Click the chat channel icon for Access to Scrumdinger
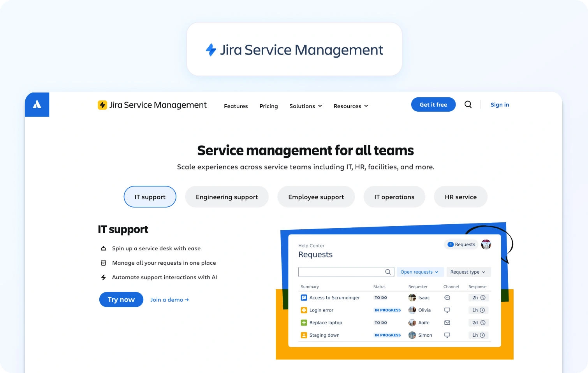Screen dimensions: 588x373 [447, 297]
